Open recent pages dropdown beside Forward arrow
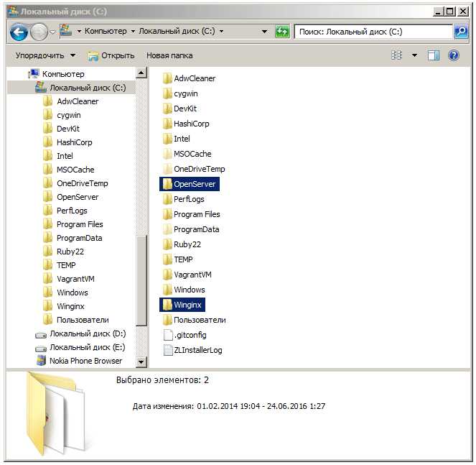This screenshot has width=476, height=465. click(x=53, y=32)
